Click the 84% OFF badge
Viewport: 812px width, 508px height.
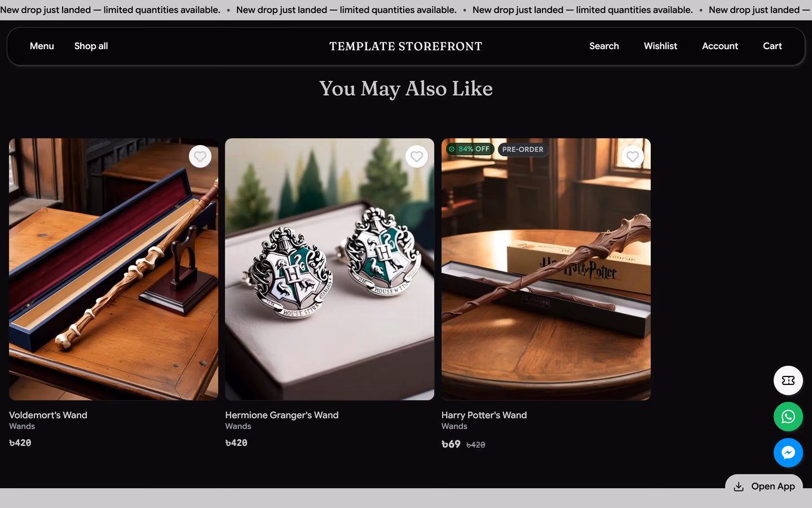pos(470,149)
